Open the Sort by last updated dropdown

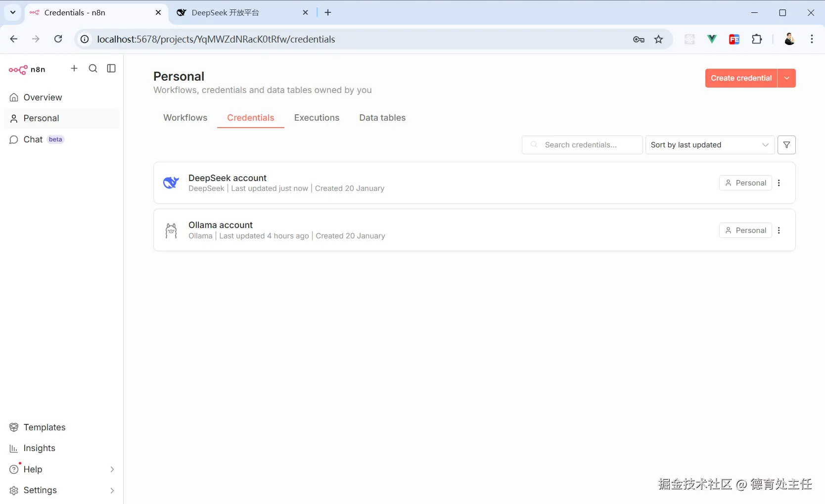tap(710, 145)
